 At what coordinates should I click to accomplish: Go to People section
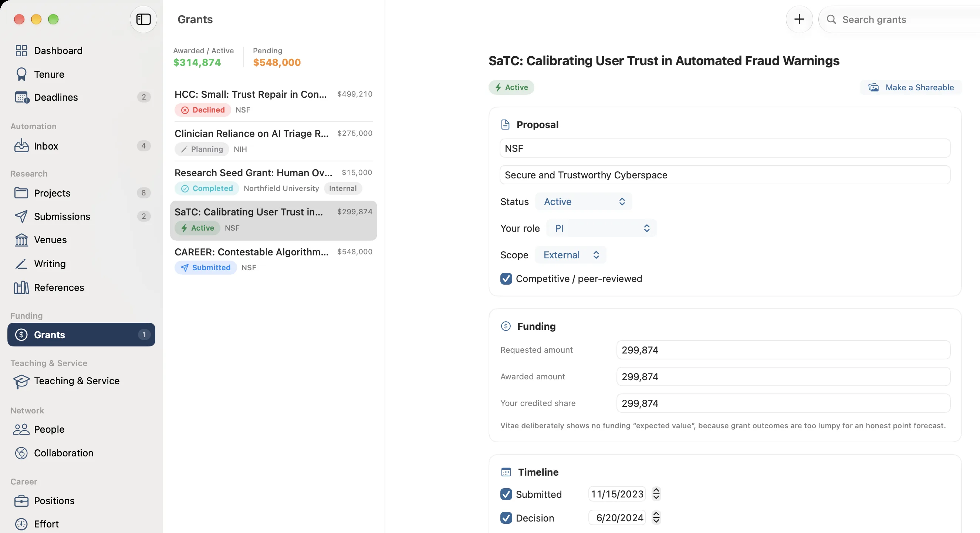[x=81, y=429]
